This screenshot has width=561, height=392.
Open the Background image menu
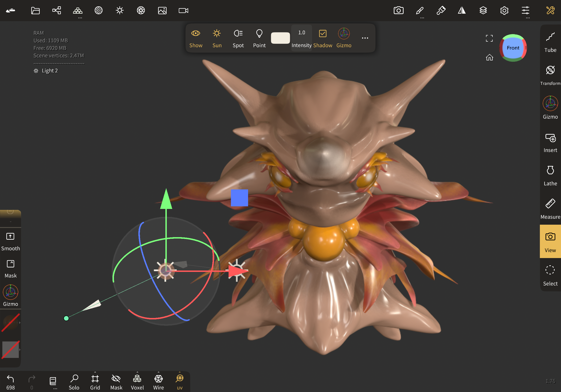click(x=162, y=11)
